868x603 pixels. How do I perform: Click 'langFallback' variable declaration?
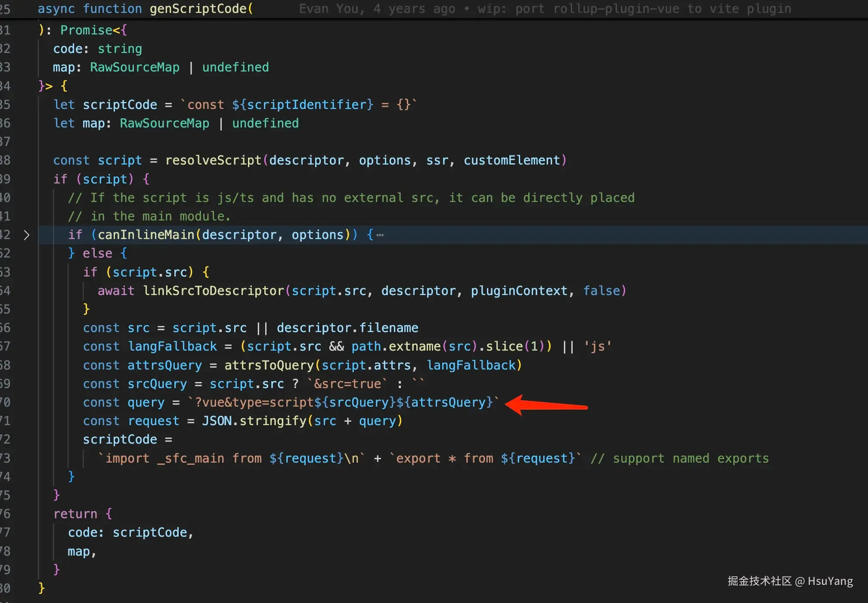pos(172,346)
